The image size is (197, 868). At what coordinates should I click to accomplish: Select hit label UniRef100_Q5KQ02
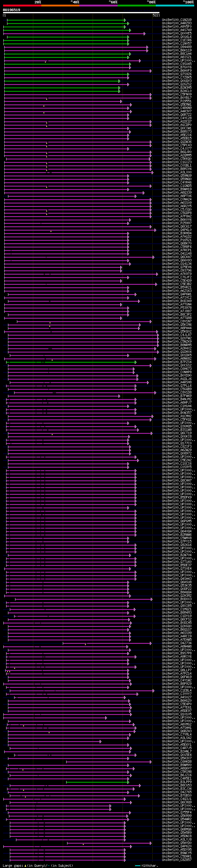pyautogui.click(x=177, y=332)
